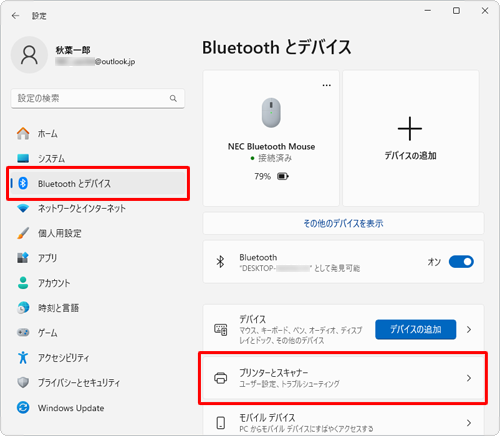Click the アプリ apps icon
500x436 pixels.
click(23, 258)
